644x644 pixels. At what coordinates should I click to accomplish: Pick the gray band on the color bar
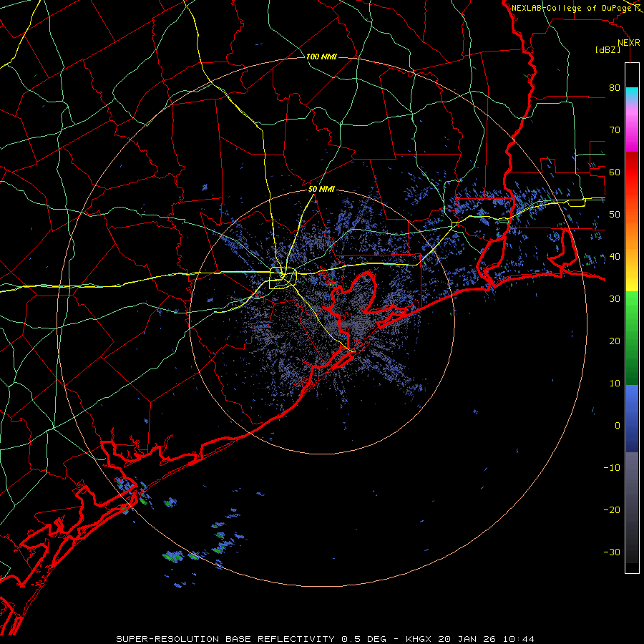coord(632,489)
